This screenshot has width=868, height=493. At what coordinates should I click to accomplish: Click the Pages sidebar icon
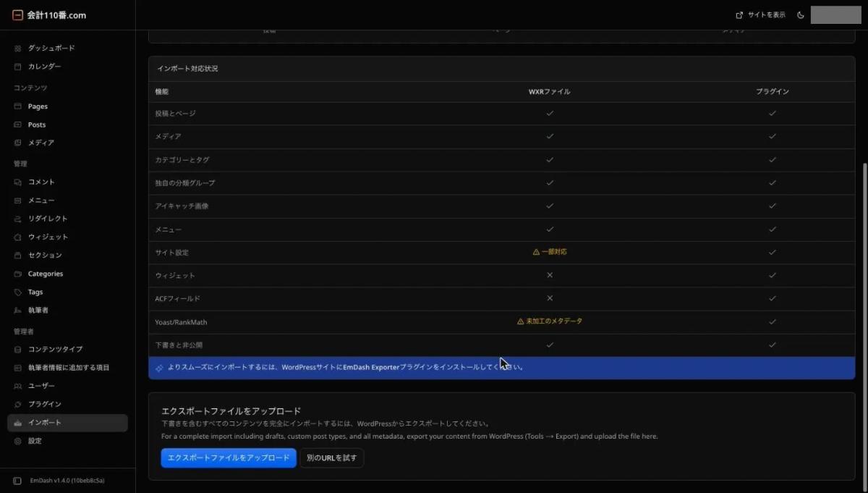(x=18, y=106)
